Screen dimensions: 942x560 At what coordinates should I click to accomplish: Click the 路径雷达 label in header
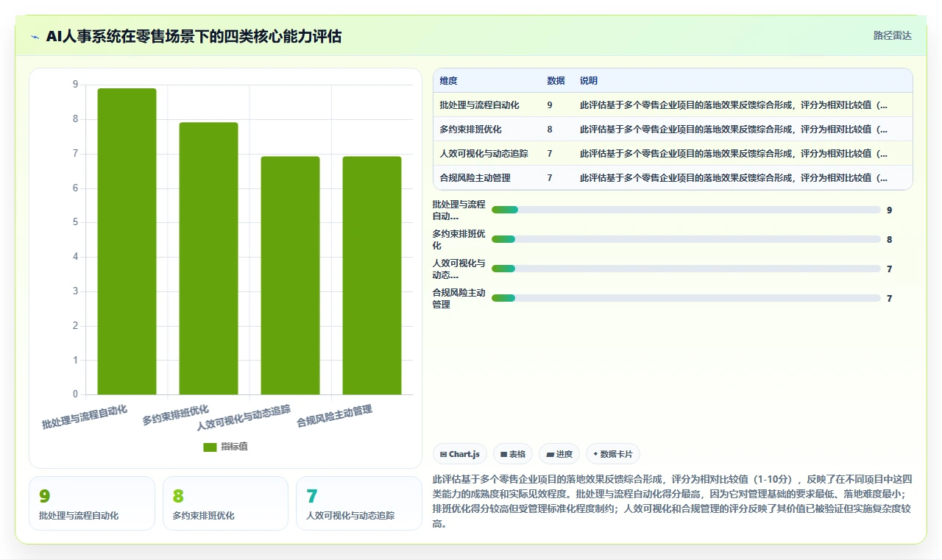892,35
